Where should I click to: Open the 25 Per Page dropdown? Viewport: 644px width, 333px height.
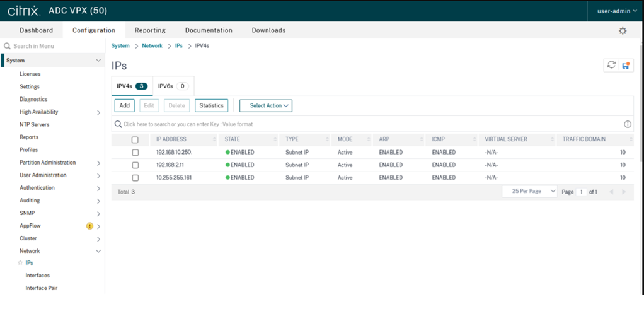(529, 191)
